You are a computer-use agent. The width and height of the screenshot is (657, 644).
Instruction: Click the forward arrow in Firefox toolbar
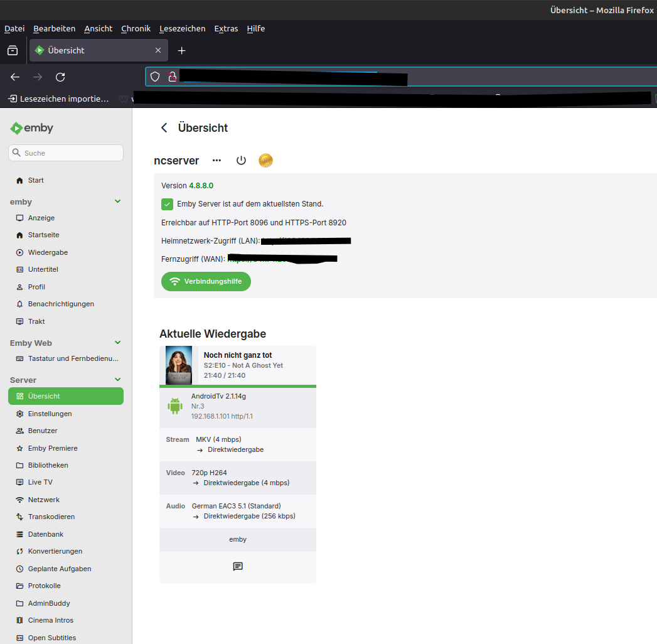pos(38,77)
